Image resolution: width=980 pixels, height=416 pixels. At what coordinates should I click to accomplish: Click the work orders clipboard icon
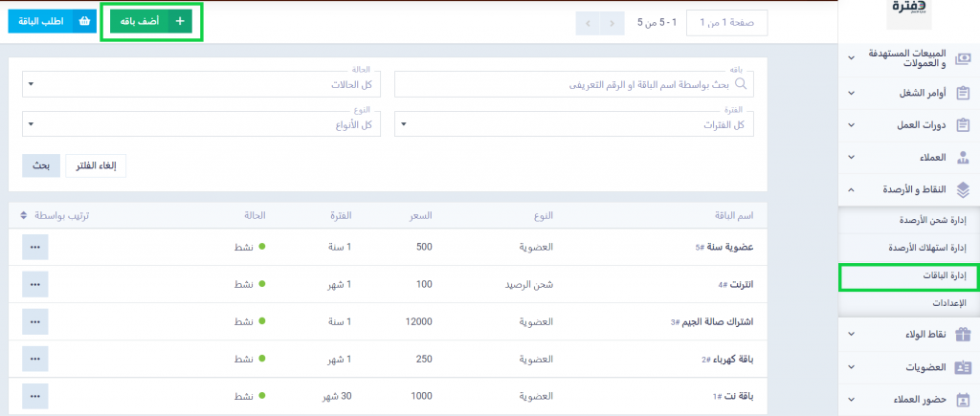[x=963, y=93]
